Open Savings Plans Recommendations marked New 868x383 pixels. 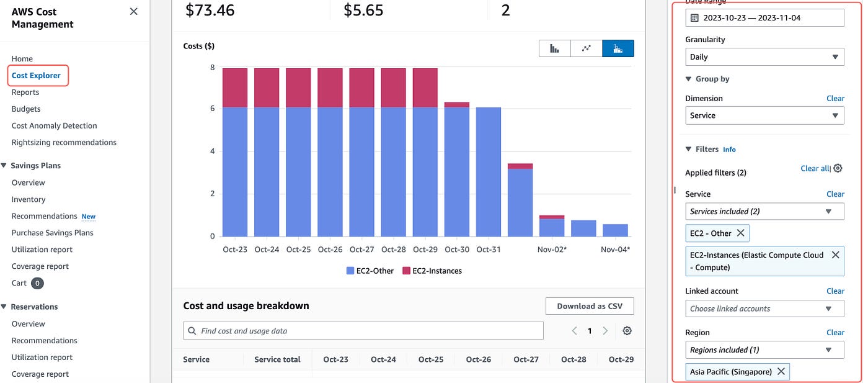(45, 216)
